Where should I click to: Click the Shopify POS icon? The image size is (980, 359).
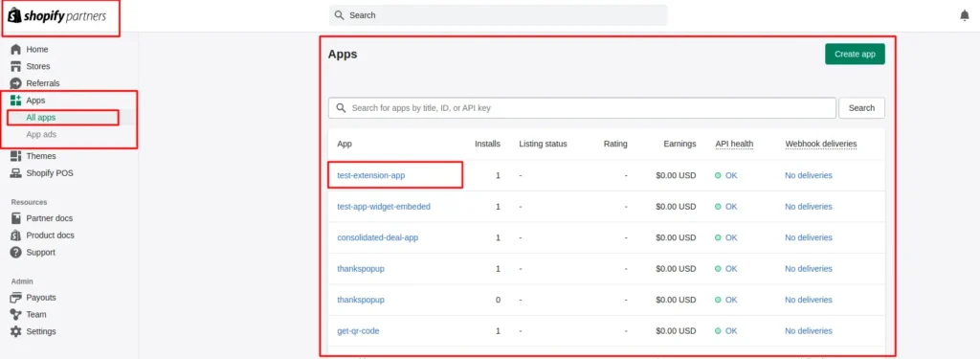pos(16,173)
